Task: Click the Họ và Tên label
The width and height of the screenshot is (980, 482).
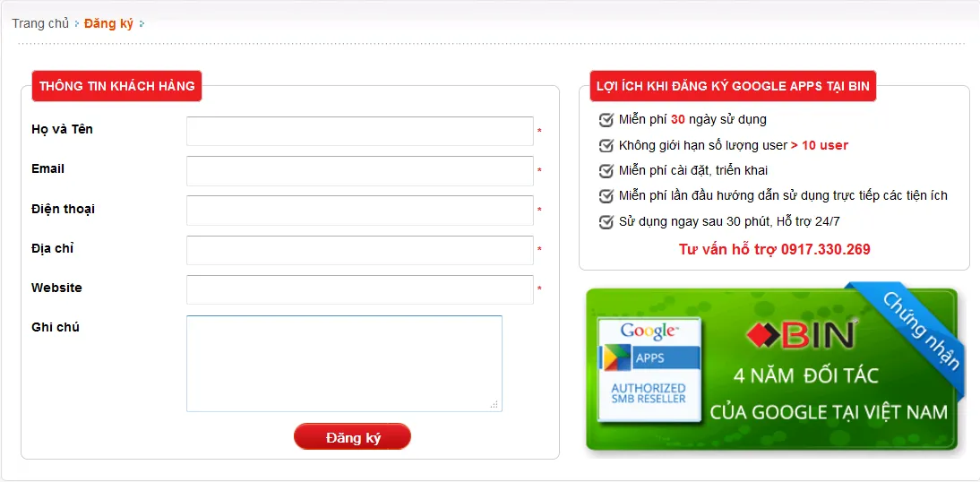Action: 62,129
